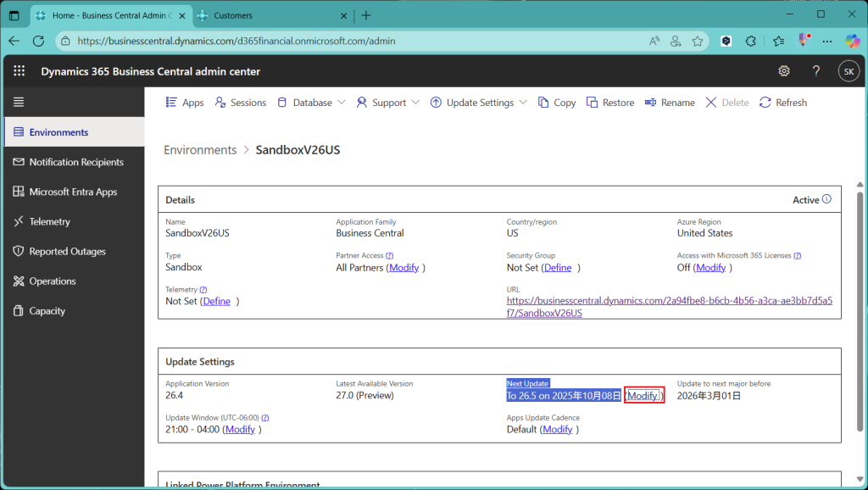Screen dimensions: 868x490
Task: Click the SK user account avatar
Action: (x=848, y=71)
